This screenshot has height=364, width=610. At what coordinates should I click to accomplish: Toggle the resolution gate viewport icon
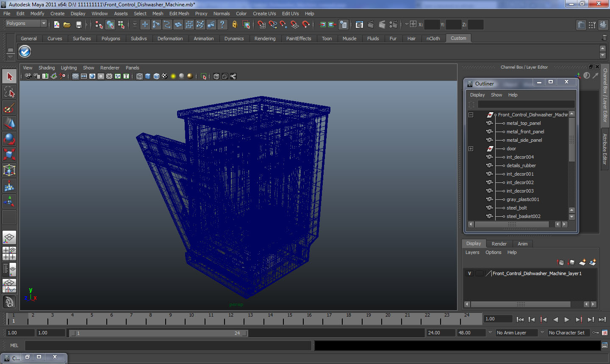92,76
